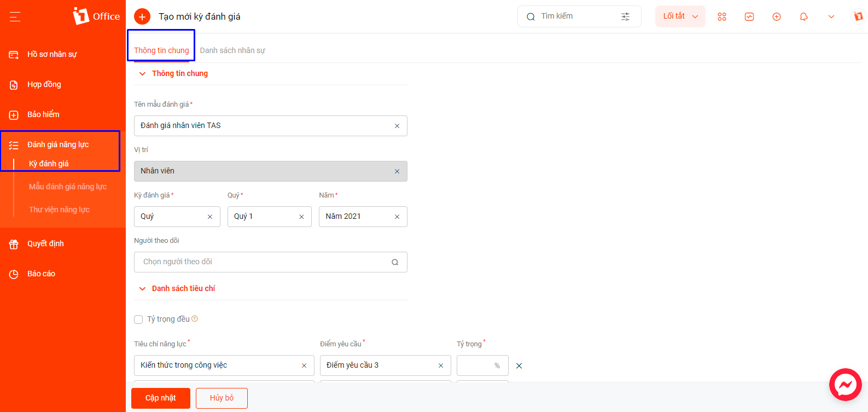Viewport: 868px width, 412px height.
Task: Open Mẫu đánh giá năng lực menu
Action: pos(68,187)
